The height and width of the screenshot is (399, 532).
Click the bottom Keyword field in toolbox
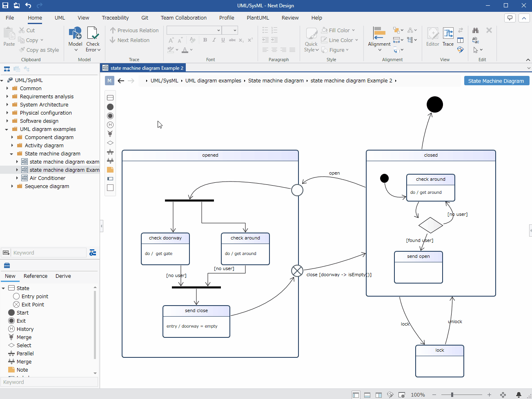point(49,382)
